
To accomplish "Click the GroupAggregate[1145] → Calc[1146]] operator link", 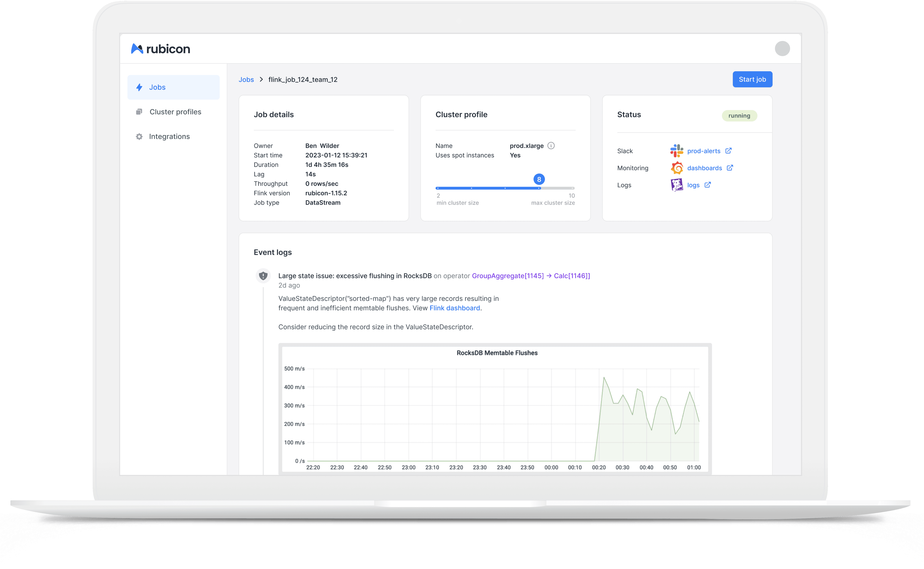I will click(531, 276).
